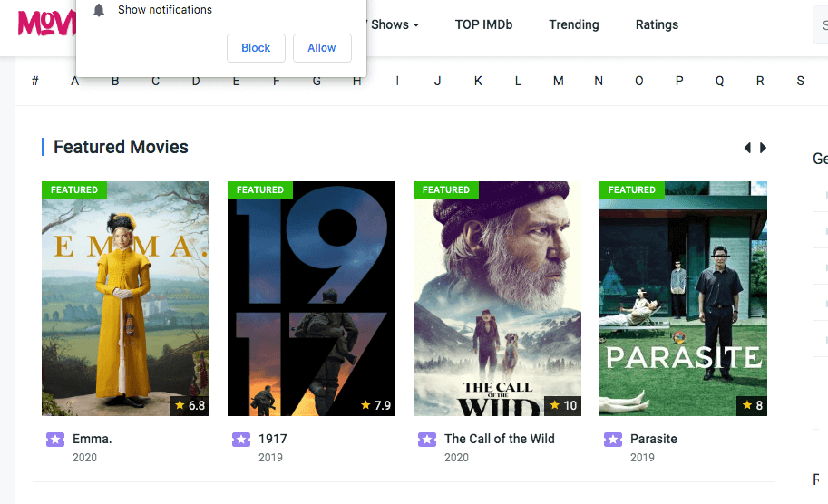Click the year 2019 under 1917

pos(270,458)
